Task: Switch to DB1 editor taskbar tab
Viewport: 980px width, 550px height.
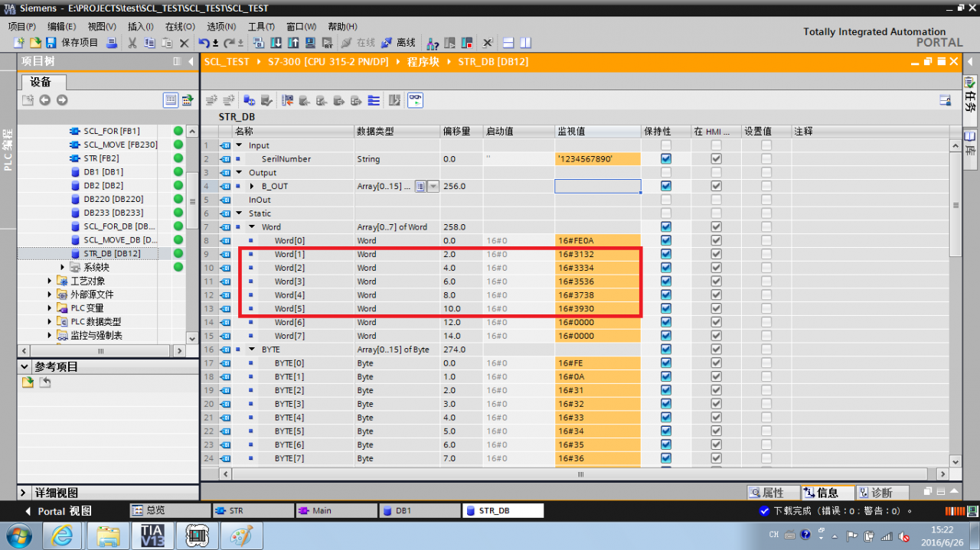Action: [x=419, y=511]
